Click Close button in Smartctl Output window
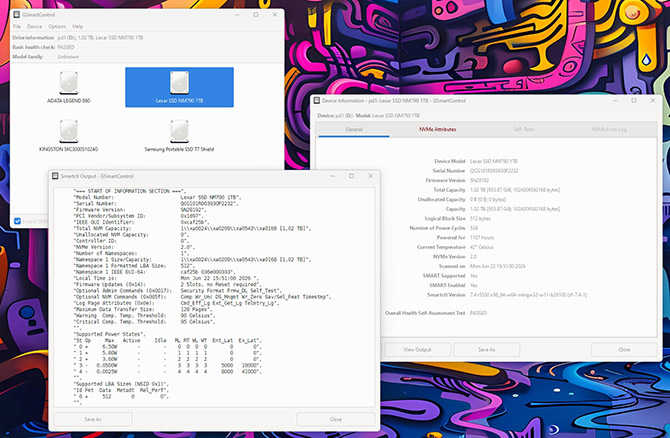The width and height of the screenshot is (670, 438). [x=335, y=419]
